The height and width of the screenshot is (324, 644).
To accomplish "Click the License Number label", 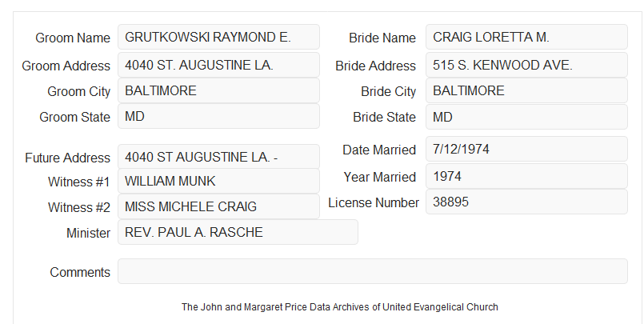I will (374, 203).
